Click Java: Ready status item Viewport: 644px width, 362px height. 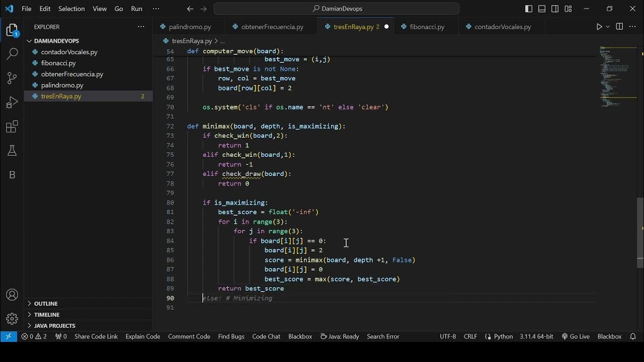click(340, 336)
